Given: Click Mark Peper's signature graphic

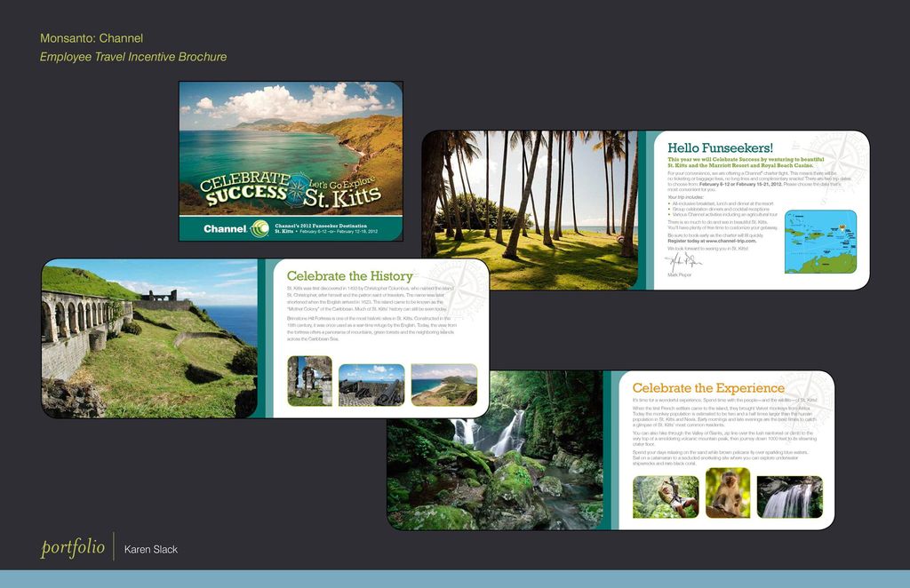Looking at the screenshot, I should point(682,259).
